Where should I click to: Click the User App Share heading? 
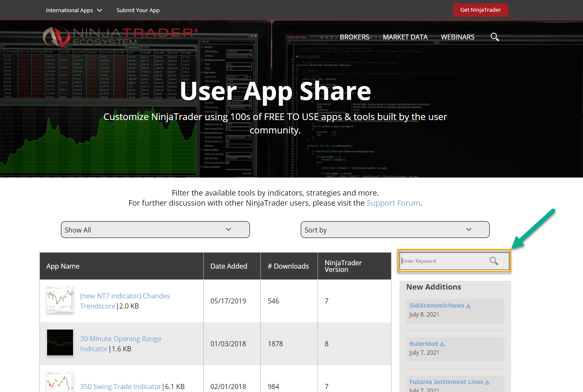pos(276,91)
